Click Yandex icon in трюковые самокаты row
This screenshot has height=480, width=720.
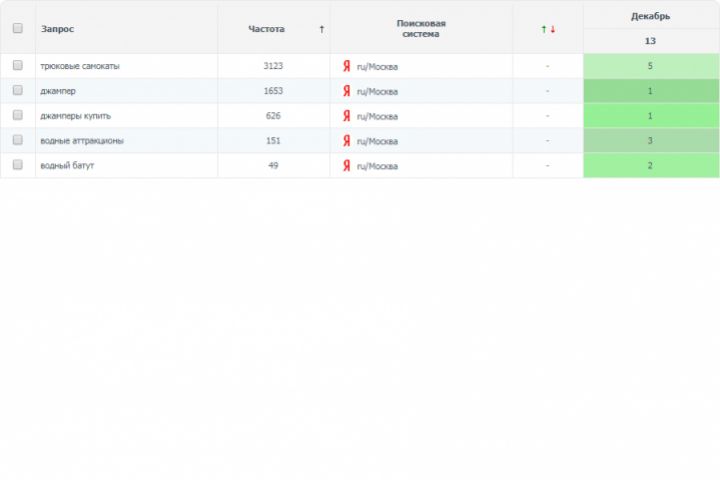347,66
